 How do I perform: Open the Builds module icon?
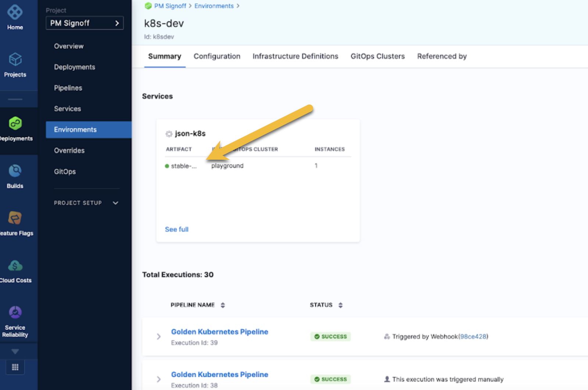pos(15,171)
